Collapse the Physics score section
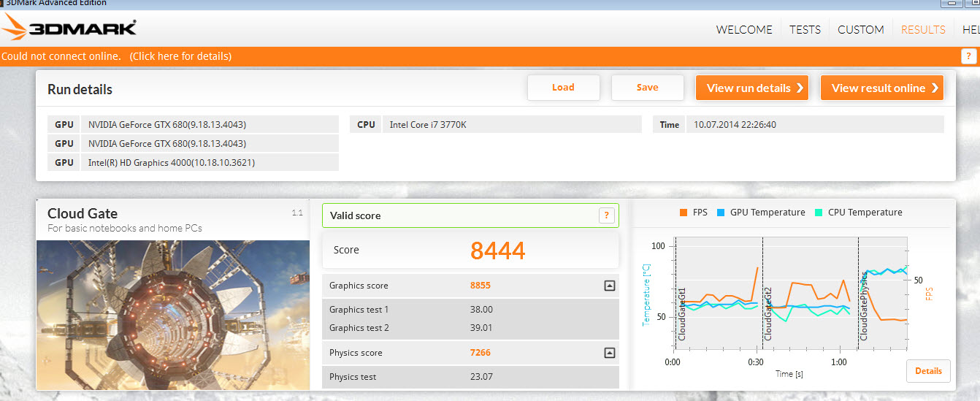This screenshot has width=980, height=401. [x=610, y=353]
